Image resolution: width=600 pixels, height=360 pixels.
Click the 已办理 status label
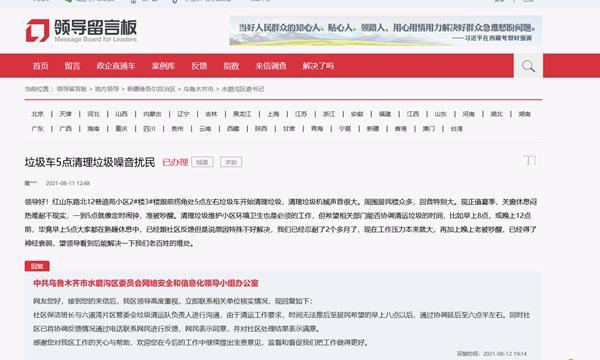coord(175,162)
